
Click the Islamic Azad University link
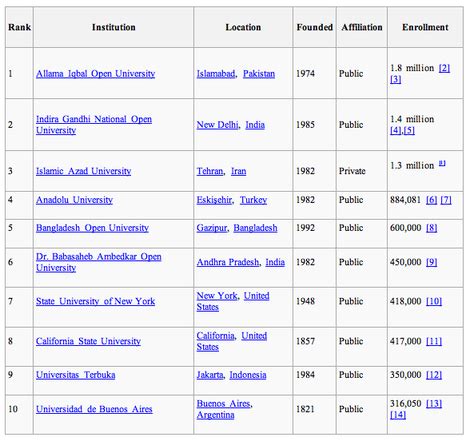coord(83,171)
